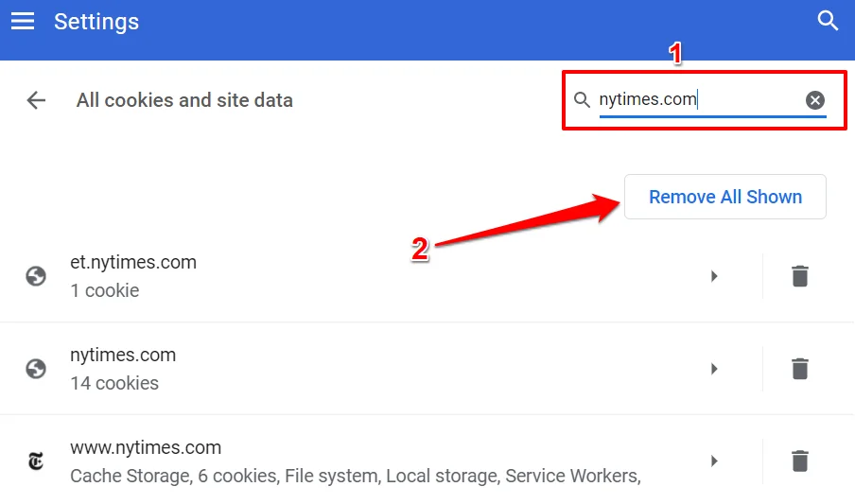Image resolution: width=855 pixels, height=504 pixels.
Task: Clear the nytimes.com search text
Action: point(815,100)
